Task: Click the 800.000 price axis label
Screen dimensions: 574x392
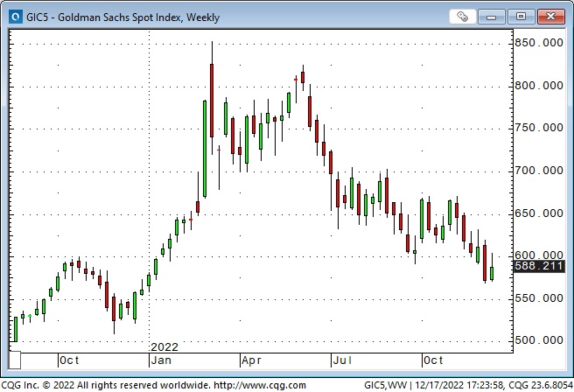Action: point(539,86)
